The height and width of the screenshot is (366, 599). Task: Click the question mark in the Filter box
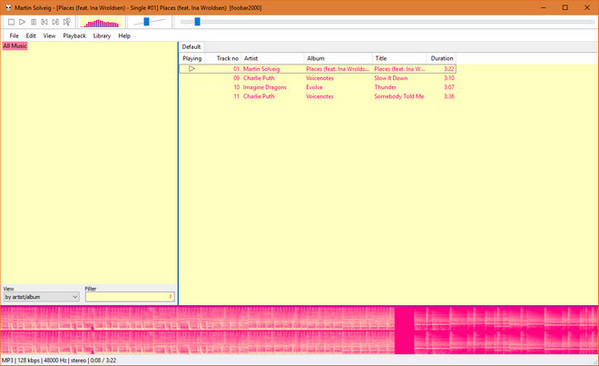[170, 297]
